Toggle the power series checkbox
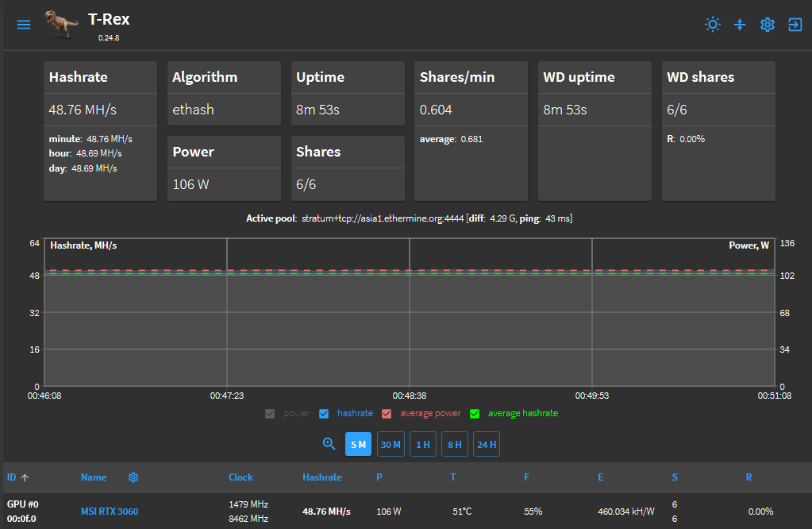 [270, 414]
